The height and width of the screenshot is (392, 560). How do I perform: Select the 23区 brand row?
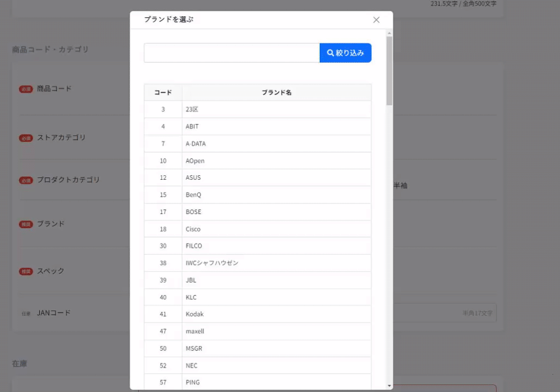click(258, 109)
